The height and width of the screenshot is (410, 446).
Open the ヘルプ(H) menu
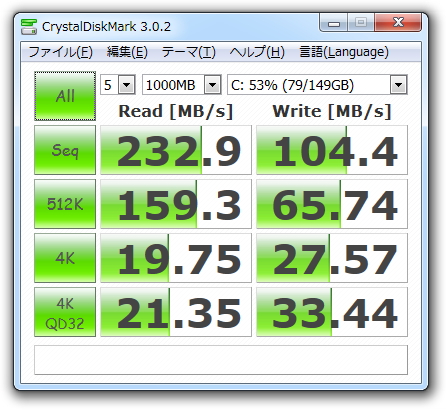point(257,52)
